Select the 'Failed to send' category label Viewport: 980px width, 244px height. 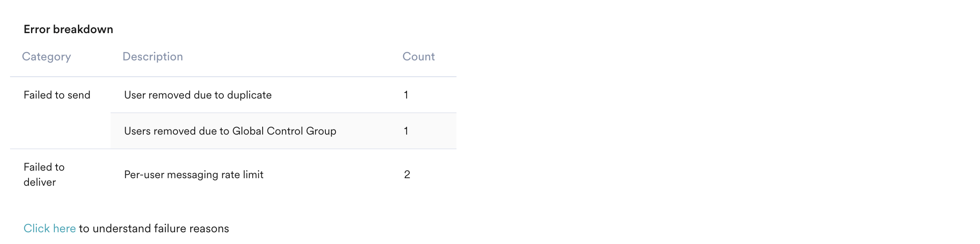(x=57, y=95)
